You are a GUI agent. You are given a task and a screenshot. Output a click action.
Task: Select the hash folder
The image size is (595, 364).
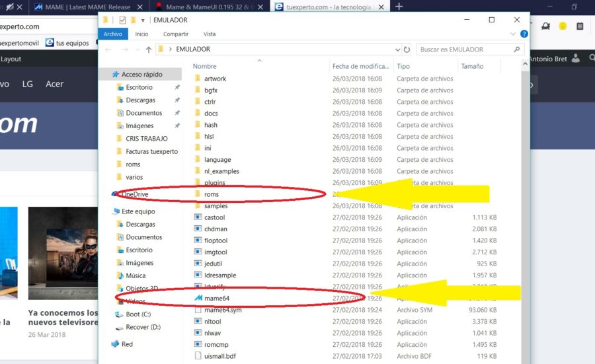tap(211, 125)
